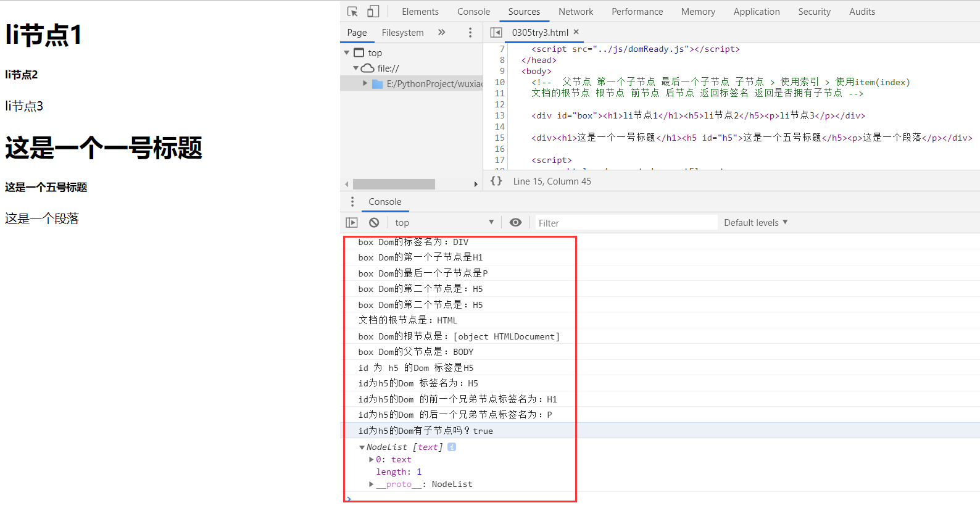This screenshot has width=980, height=516.
Task: Click the 'li节点3' paragraph text
Action: pyautogui.click(x=24, y=106)
